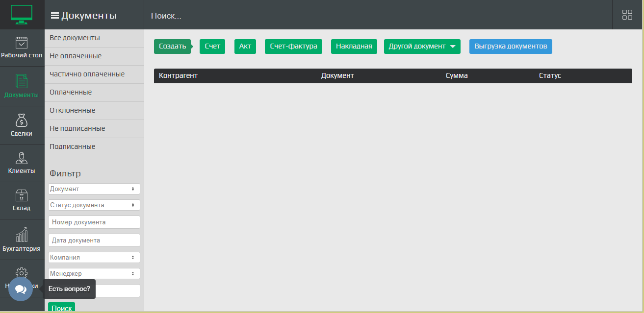Click the Документ column header

click(337, 76)
